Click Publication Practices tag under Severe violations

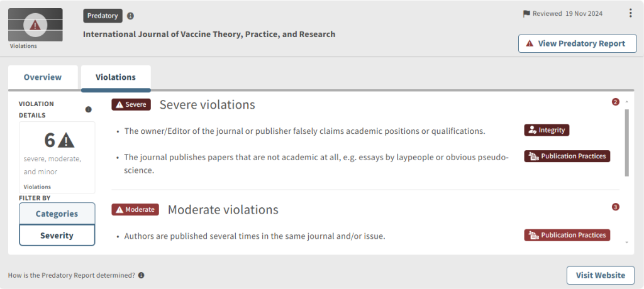point(567,156)
